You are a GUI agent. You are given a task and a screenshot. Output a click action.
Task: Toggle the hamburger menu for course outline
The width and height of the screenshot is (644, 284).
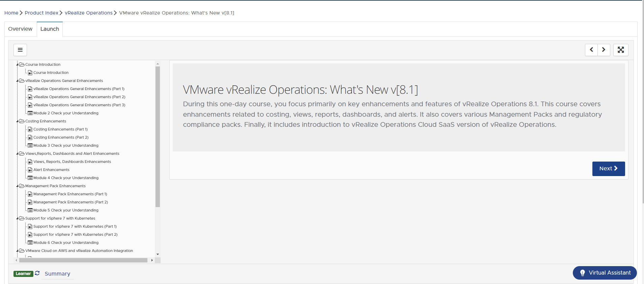pos(20,50)
